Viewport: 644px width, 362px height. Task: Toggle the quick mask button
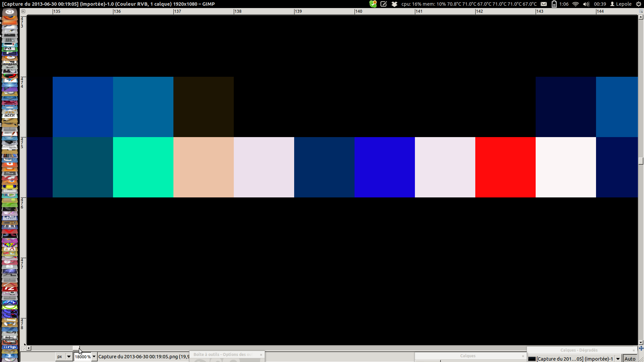coord(23,348)
